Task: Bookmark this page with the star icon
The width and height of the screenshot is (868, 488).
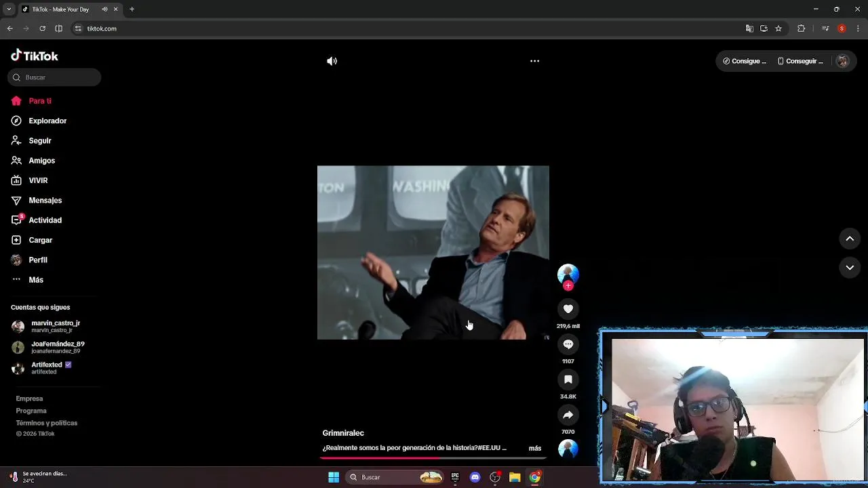Action: [778, 28]
